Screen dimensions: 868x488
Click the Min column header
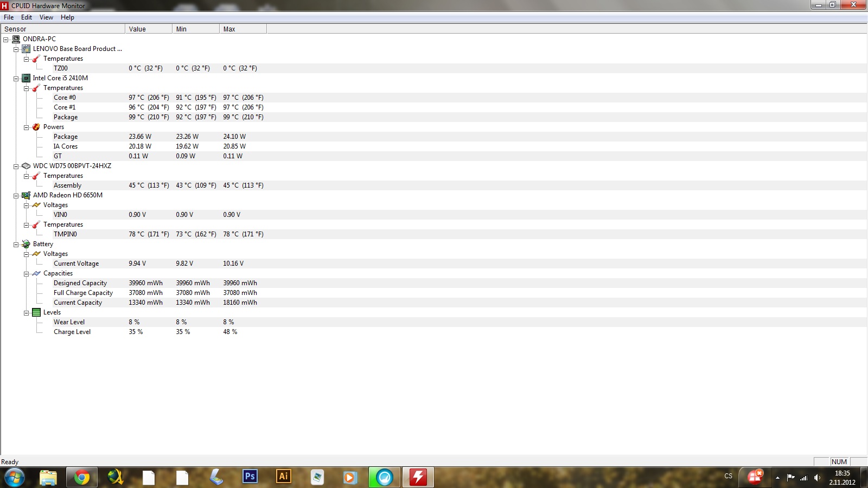196,29
